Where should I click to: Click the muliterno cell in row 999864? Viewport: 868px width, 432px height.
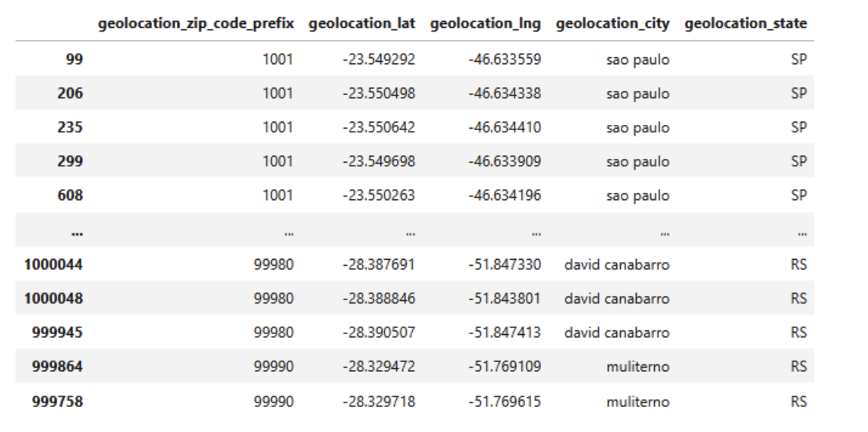click(x=637, y=367)
